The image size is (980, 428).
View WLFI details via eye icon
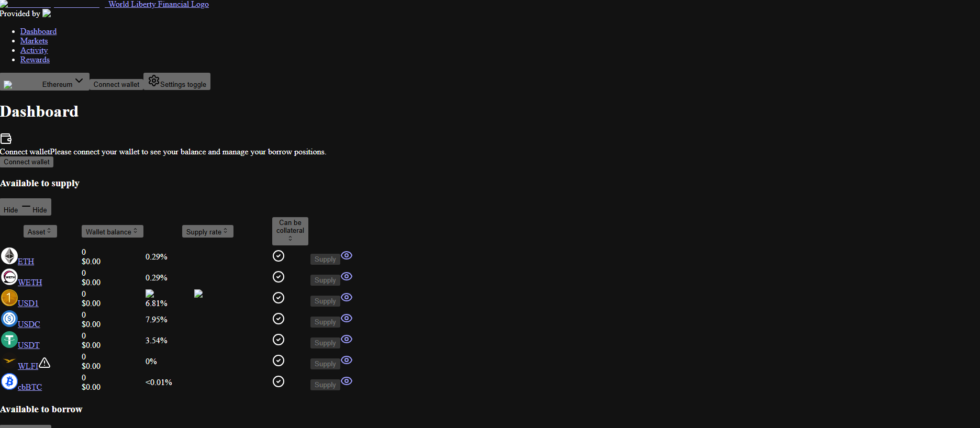coord(347,360)
